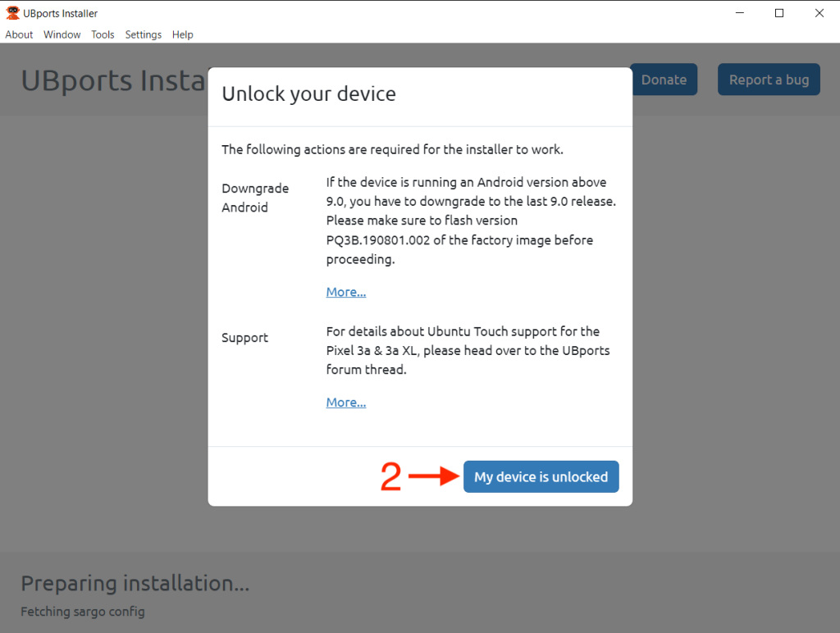
Task: Click the Report a bug button
Action: pyautogui.click(x=769, y=80)
